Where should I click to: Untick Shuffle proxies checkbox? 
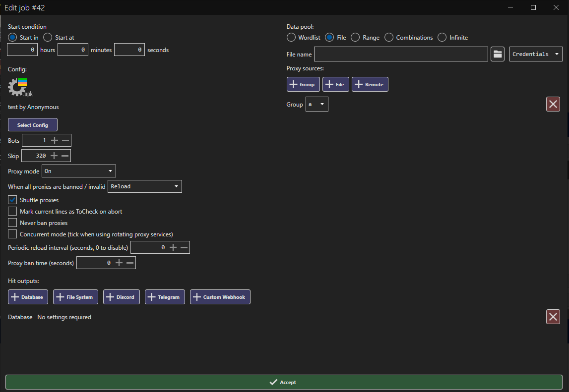pyautogui.click(x=12, y=200)
